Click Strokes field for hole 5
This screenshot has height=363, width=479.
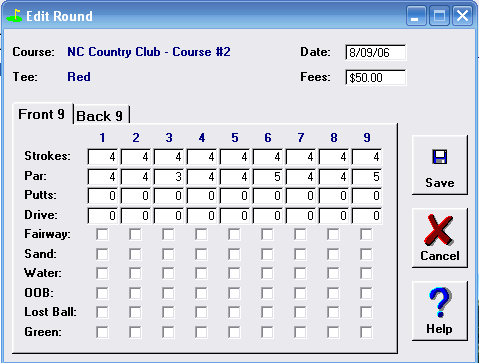point(235,157)
